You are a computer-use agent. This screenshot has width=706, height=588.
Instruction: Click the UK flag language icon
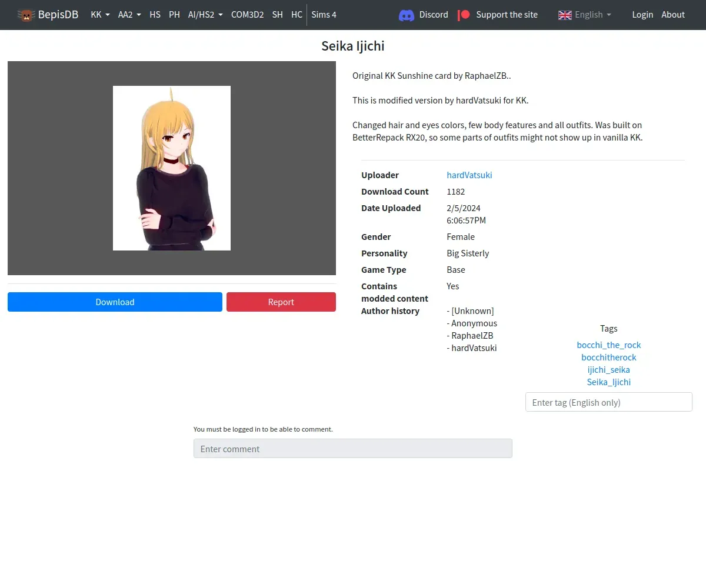point(565,15)
